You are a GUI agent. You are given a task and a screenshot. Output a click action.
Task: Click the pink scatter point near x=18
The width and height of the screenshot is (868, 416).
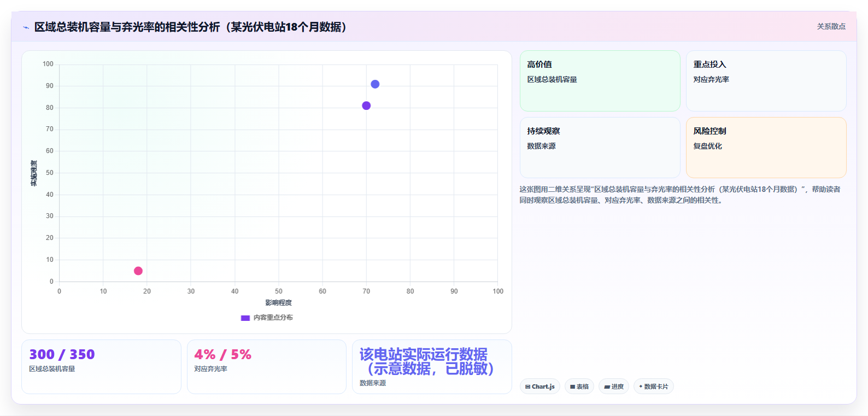coord(138,271)
